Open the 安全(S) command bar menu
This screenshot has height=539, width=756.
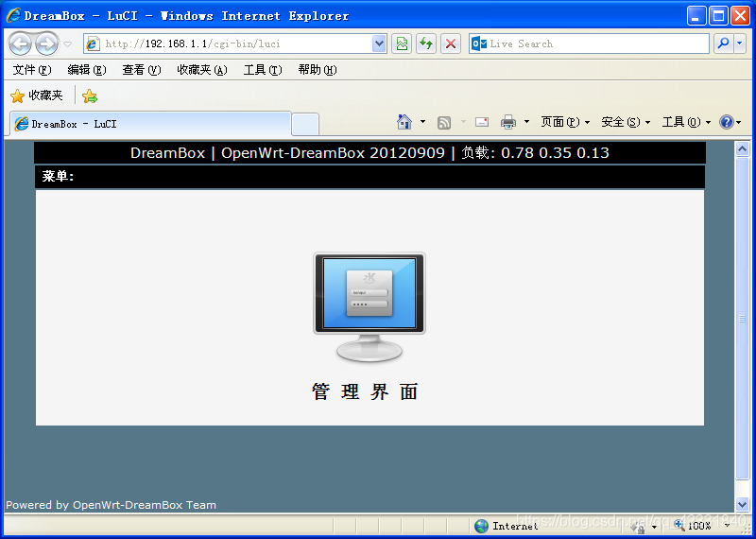[626, 122]
